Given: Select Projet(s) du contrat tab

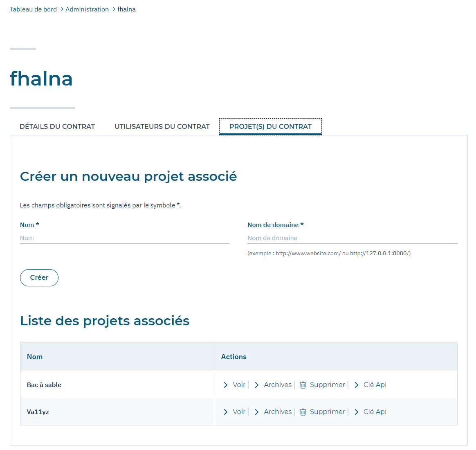Looking at the screenshot, I should [270, 127].
